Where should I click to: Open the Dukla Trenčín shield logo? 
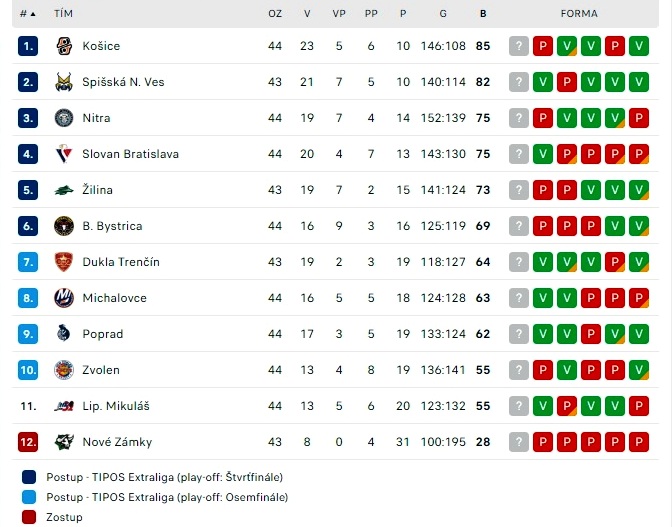[x=64, y=262]
